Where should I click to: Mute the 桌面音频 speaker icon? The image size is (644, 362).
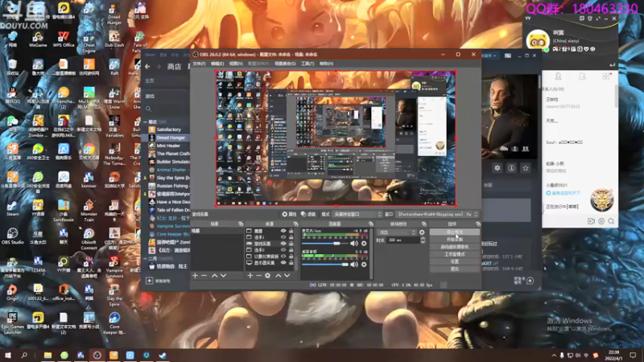pos(354,265)
